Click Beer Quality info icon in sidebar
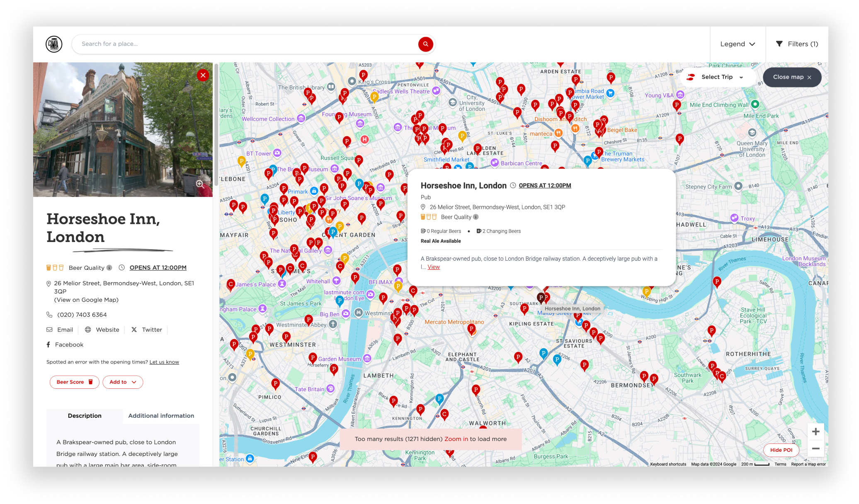This screenshot has width=859, height=504. coord(109,268)
